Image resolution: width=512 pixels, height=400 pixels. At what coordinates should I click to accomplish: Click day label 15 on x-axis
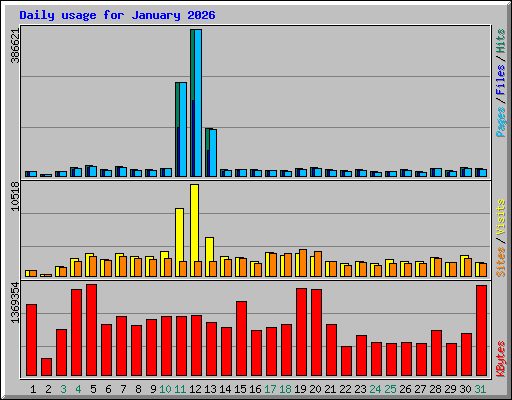[240, 389]
